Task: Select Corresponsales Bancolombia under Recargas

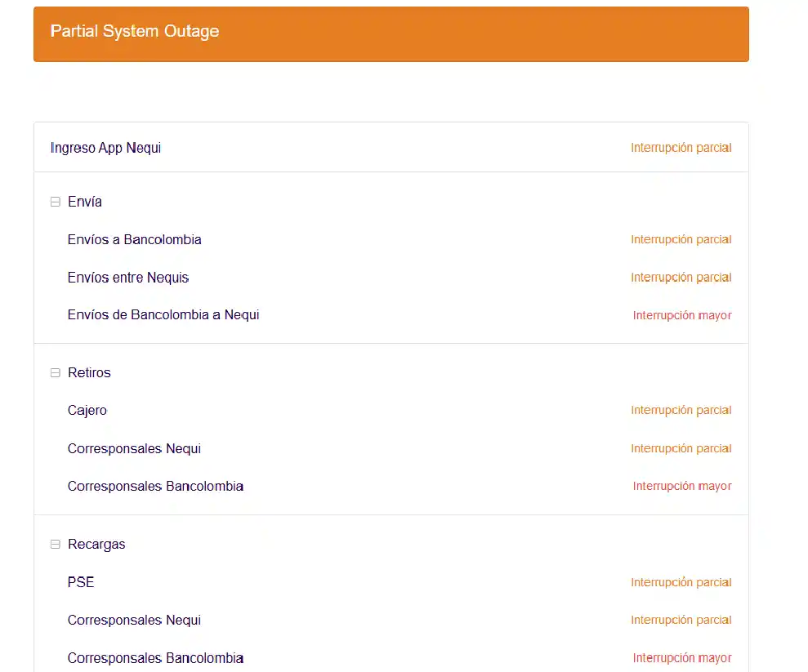Action: click(155, 657)
